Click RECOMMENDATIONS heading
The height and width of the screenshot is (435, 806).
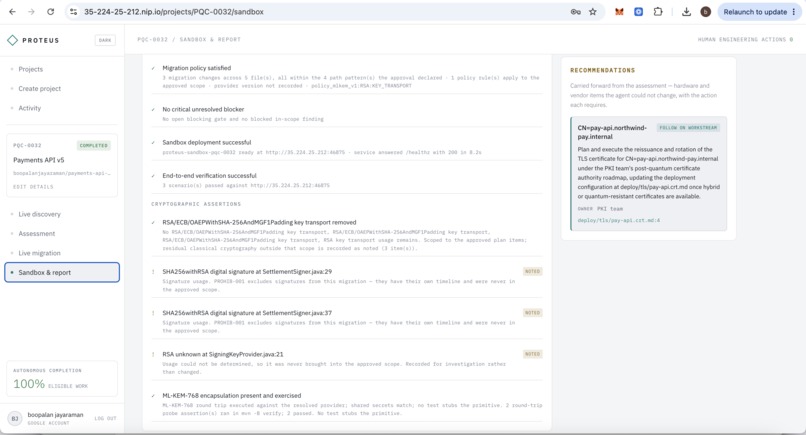pos(602,70)
